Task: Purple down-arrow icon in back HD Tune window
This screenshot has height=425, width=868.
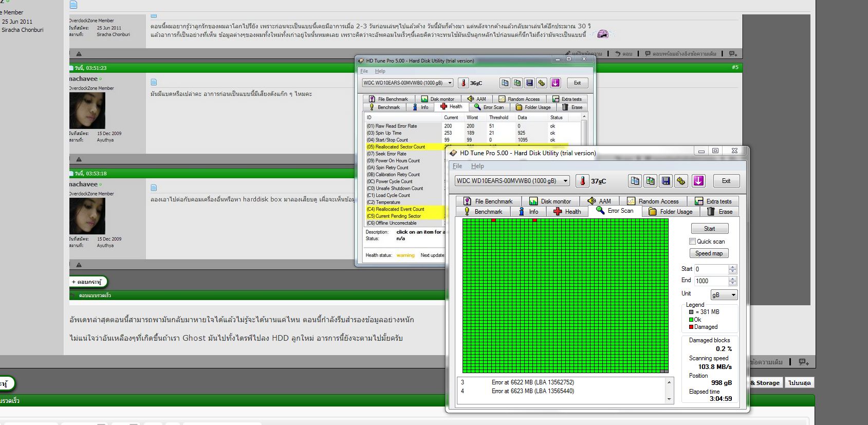Action: click(556, 83)
